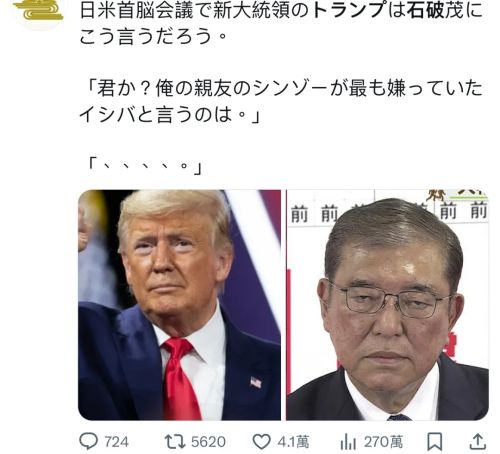Select the bold トランプ keyword
This screenshot has width=500, height=454.
click(x=349, y=11)
